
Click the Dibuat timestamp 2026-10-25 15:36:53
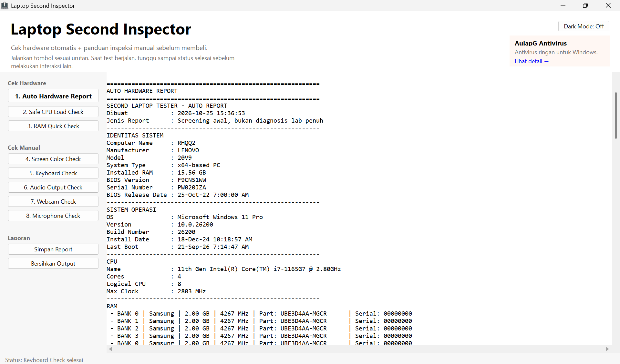(x=211, y=113)
